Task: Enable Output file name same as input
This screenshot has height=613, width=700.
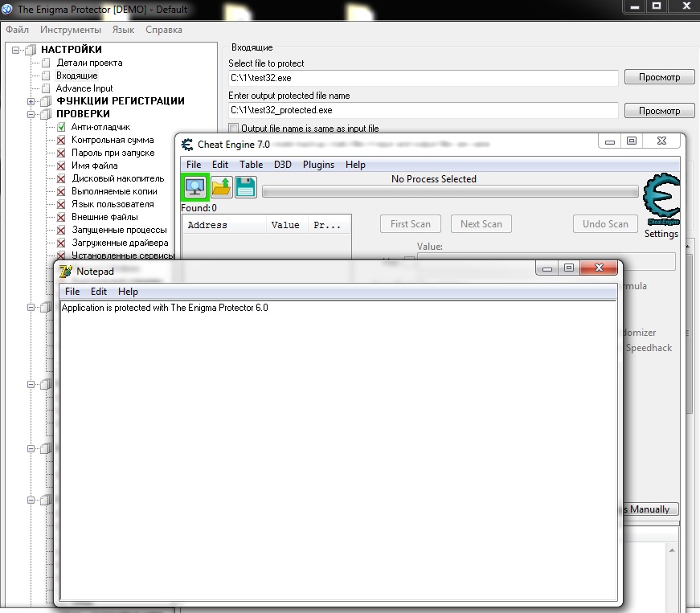Action: (233, 129)
